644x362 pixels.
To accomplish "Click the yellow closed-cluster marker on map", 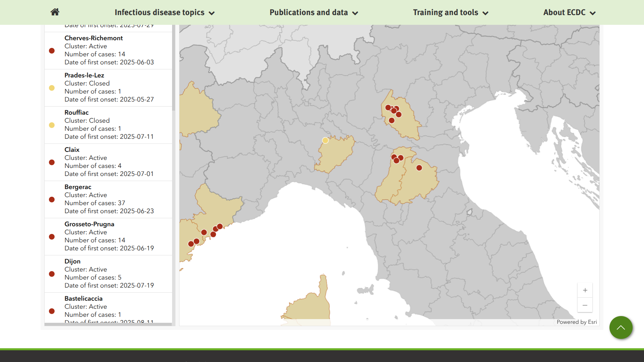I will click(x=325, y=140).
